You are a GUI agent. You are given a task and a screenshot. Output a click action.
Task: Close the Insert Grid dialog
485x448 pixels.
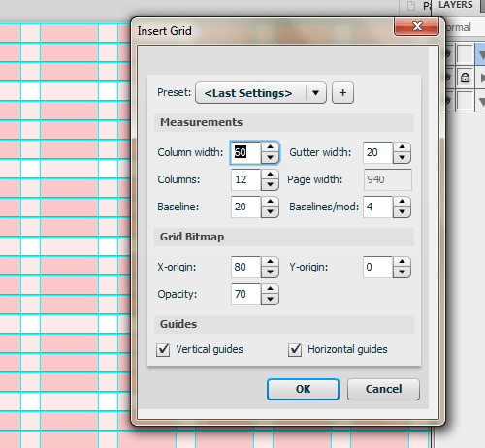(x=417, y=26)
